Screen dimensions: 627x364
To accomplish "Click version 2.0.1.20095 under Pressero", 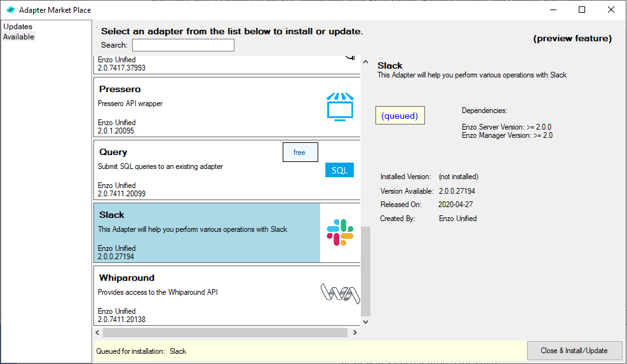I will click(116, 131).
